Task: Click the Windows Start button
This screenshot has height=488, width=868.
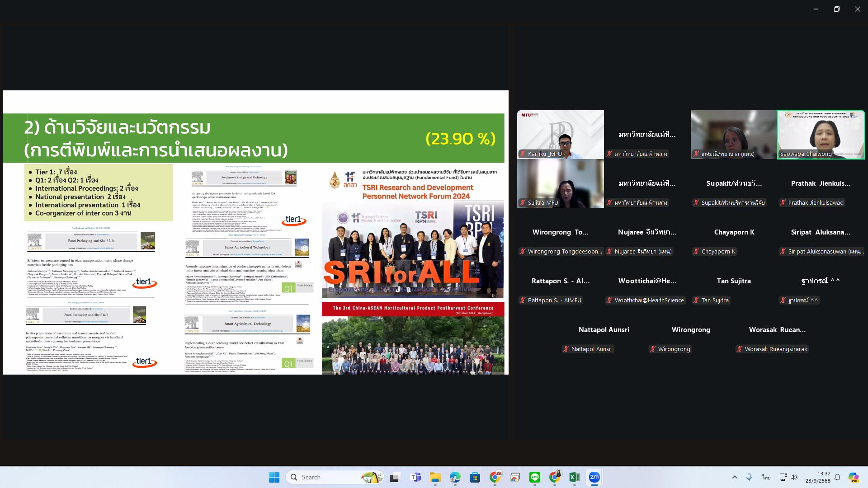Action: pos(274,477)
